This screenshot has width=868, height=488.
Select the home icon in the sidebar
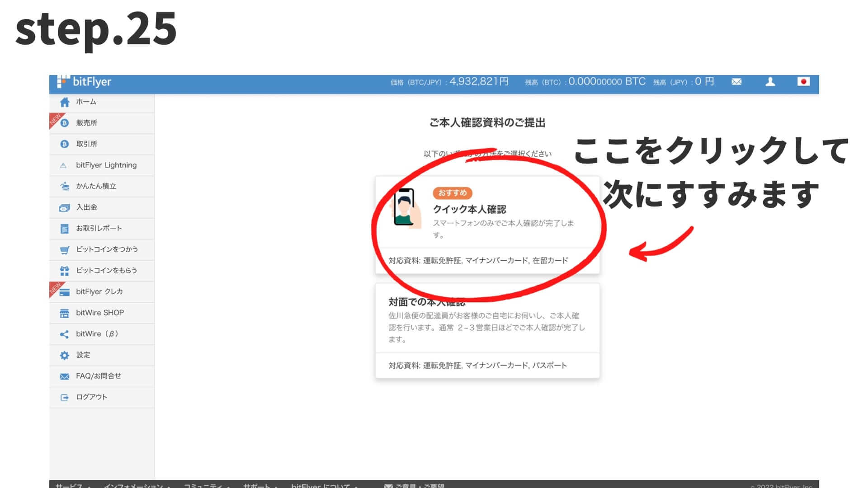(64, 102)
